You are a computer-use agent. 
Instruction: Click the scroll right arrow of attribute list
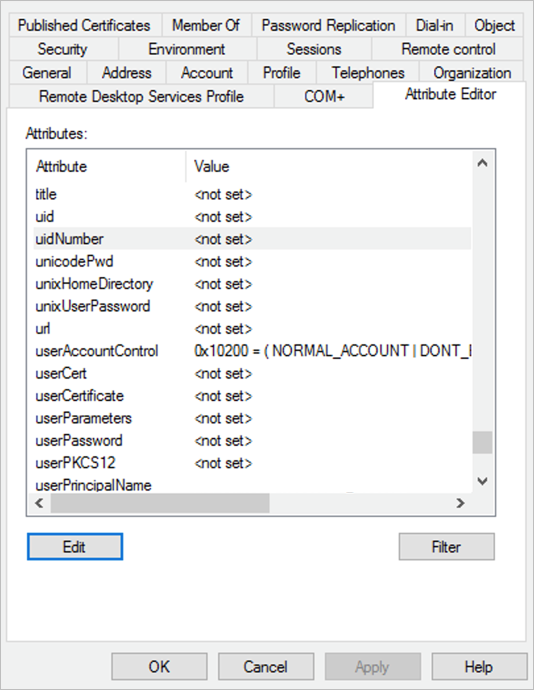point(460,503)
